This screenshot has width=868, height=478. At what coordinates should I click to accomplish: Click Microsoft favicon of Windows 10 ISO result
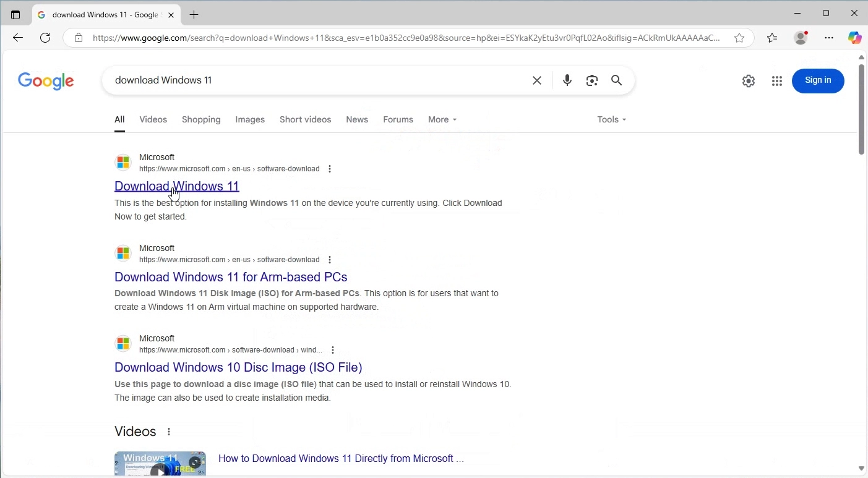[124, 344]
